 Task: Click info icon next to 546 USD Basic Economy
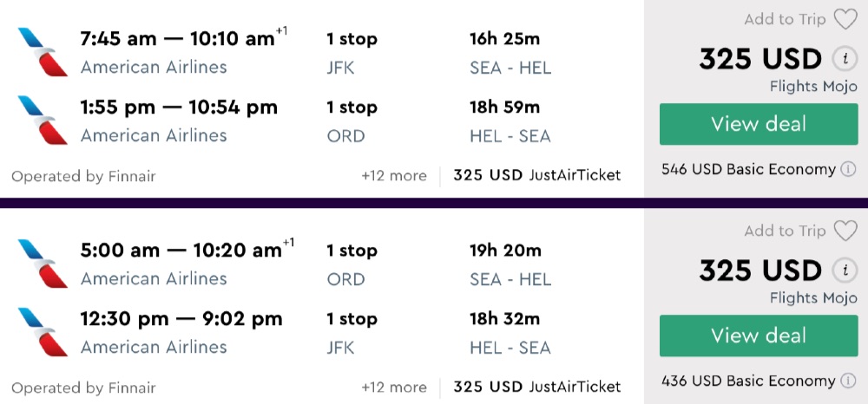coord(848,169)
